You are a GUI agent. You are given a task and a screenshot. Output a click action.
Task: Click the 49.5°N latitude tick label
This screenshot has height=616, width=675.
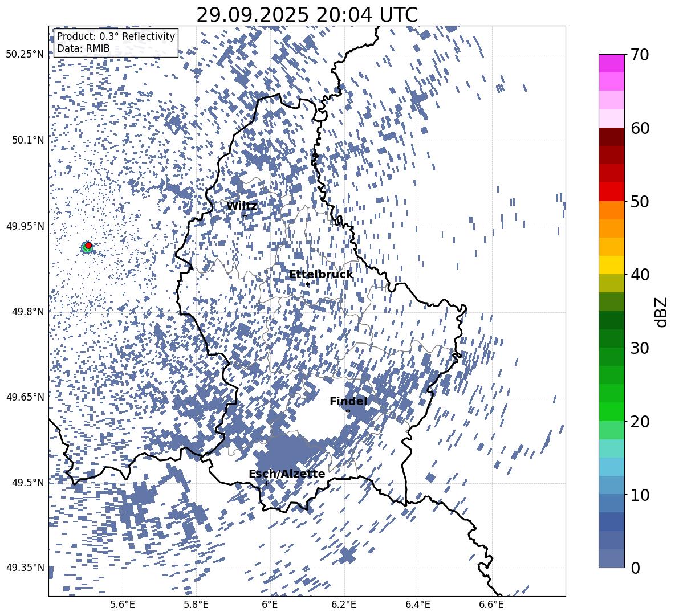pyautogui.click(x=27, y=483)
